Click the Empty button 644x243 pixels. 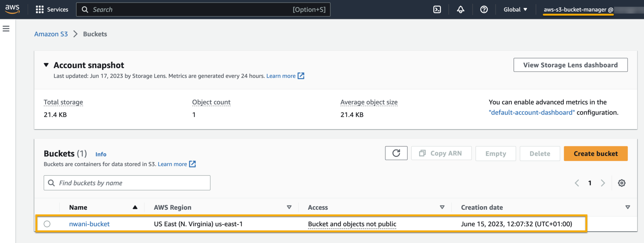pos(496,154)
